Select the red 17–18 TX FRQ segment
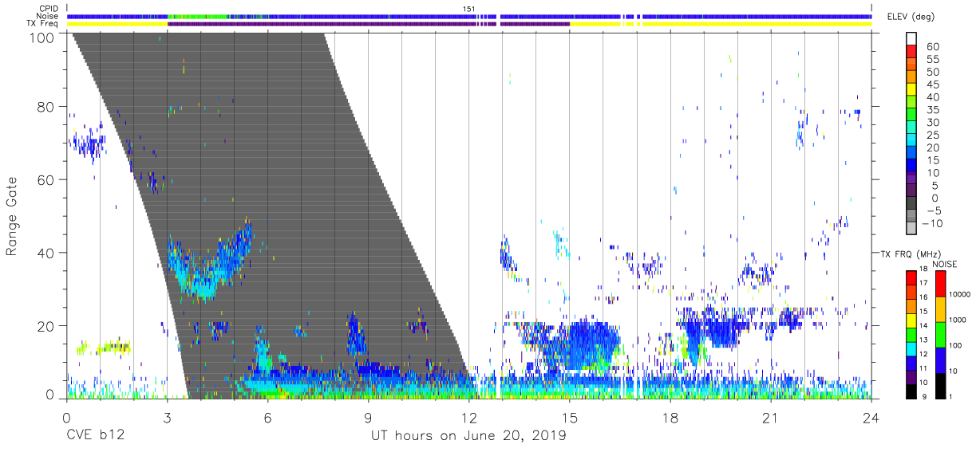The image size is (980, 452). point(911,278)
